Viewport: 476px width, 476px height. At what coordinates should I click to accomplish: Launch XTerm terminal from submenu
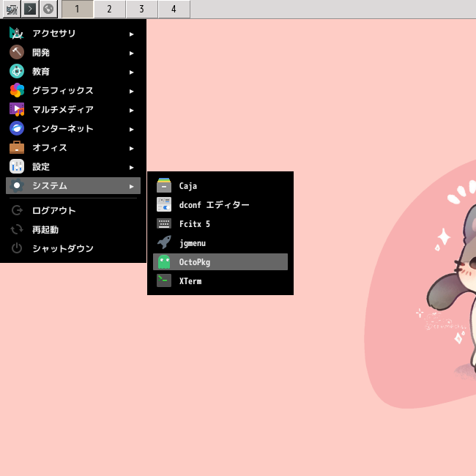pyautogui.click(x=220, y=281)
